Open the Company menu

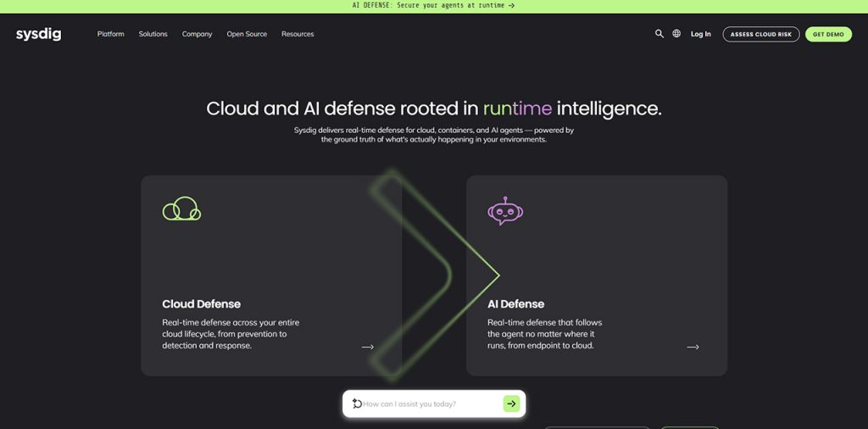click(197, 34)
